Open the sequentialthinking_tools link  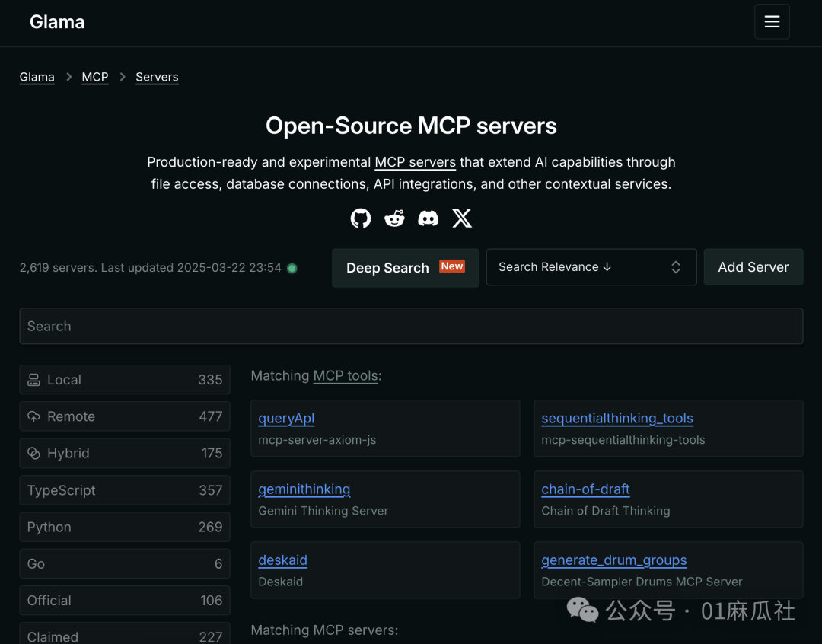click(x=617, y=419)
